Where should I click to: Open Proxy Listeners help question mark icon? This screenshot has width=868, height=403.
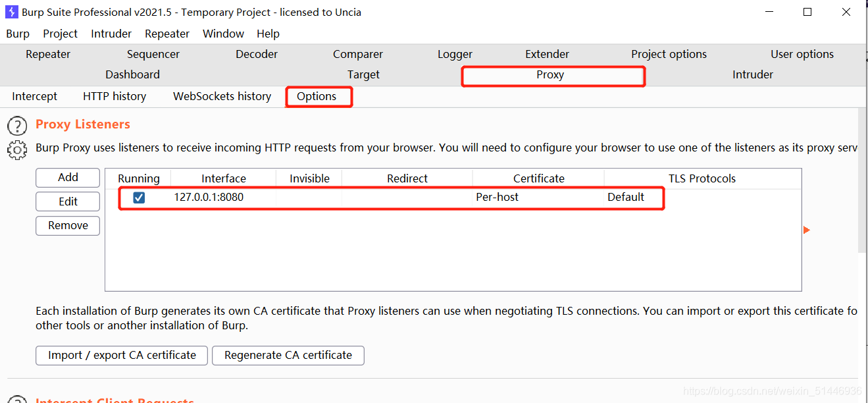pyautogui.click(x=17, y=126)
